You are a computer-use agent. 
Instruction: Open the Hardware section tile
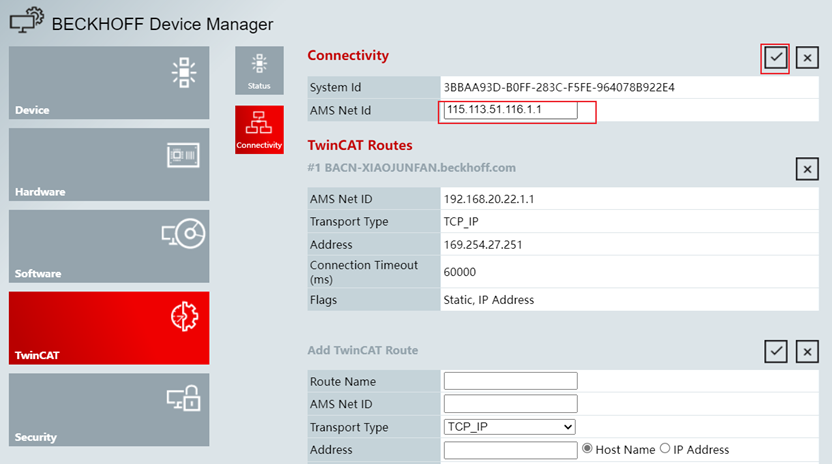pos(109,164)
